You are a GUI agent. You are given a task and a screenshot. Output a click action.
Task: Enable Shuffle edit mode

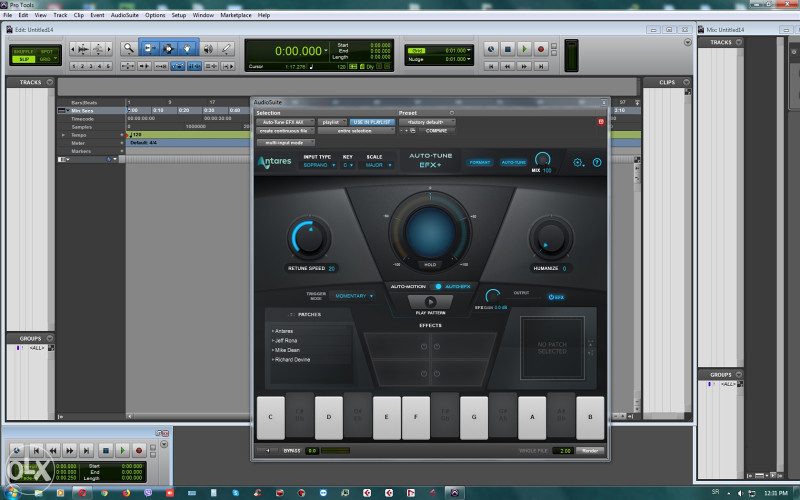pyautogui.click(x=23, y=52)
